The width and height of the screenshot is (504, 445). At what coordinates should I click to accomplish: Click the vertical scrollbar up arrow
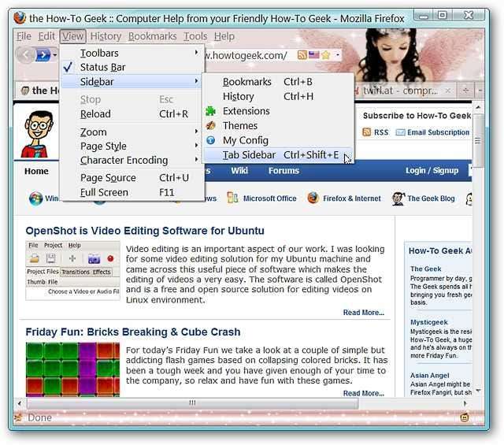pyautogui.click(x=478, y=107)
